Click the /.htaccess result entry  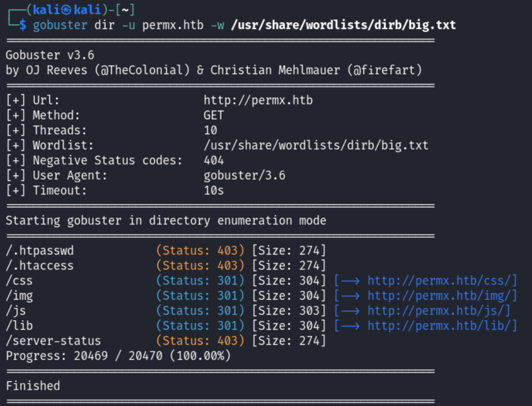click(40, 266)
